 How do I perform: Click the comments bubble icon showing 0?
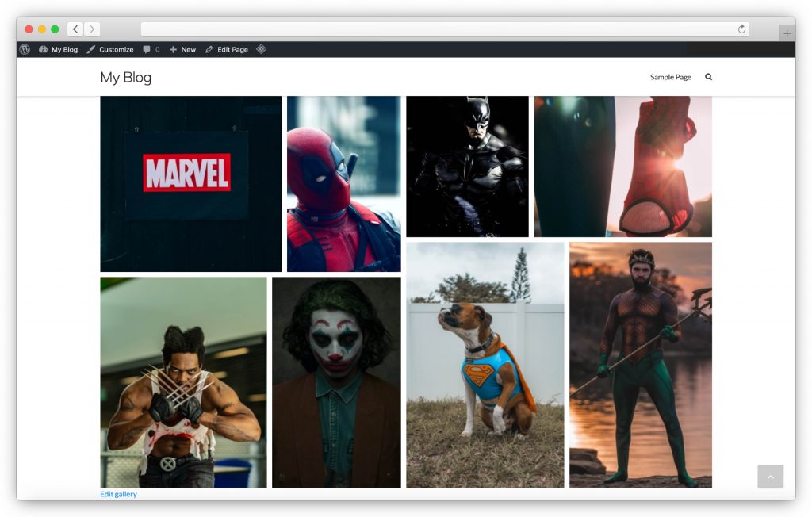(x=149, y=49)
